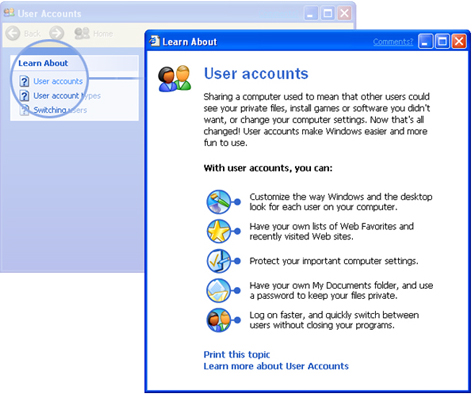Click 'Print this topic' link
This screenshot has width=472, height=394.
[237, 354]
